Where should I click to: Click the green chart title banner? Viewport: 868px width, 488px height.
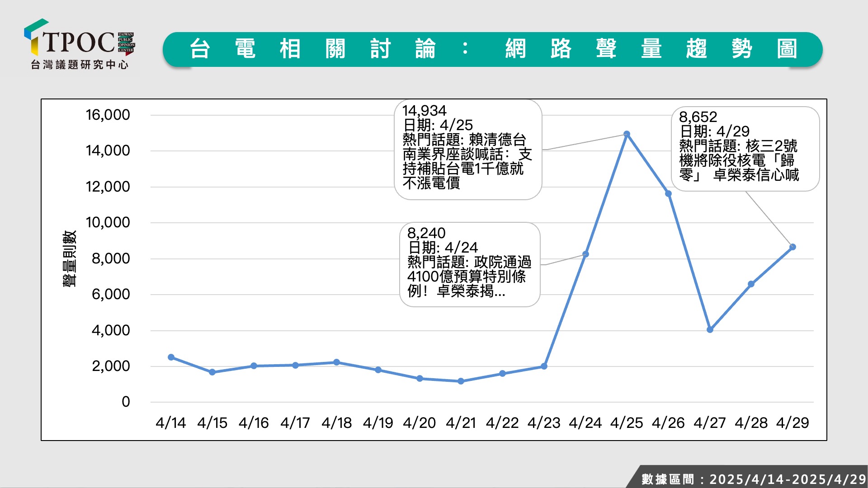[492, 49]
